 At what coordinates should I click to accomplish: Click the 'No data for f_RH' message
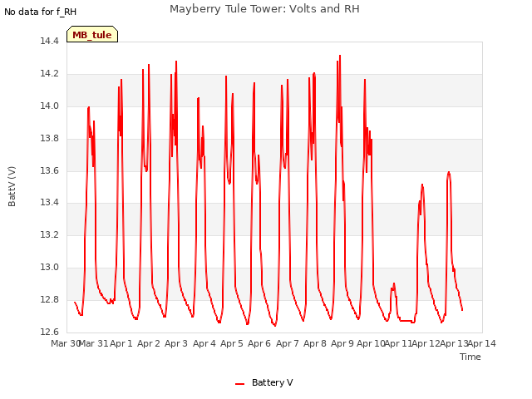[x=41, y=12]
